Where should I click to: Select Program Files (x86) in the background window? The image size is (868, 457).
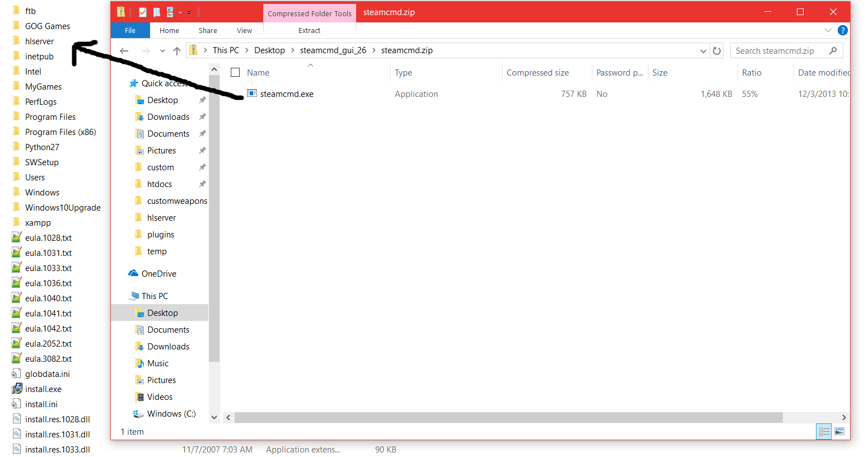click(x=60, y=132)
